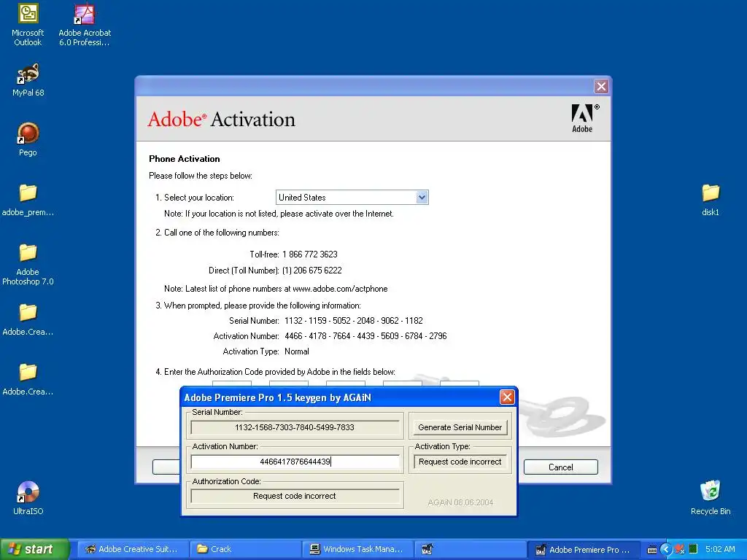Screen dimensions: 747x560
Task: Click the Phone Activation heading
Action: (185, 159)
